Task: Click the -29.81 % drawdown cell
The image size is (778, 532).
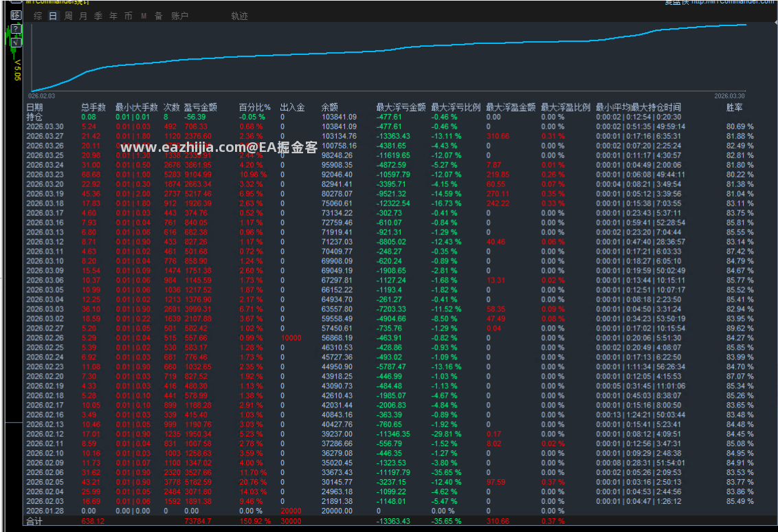Action: [446, 434]
